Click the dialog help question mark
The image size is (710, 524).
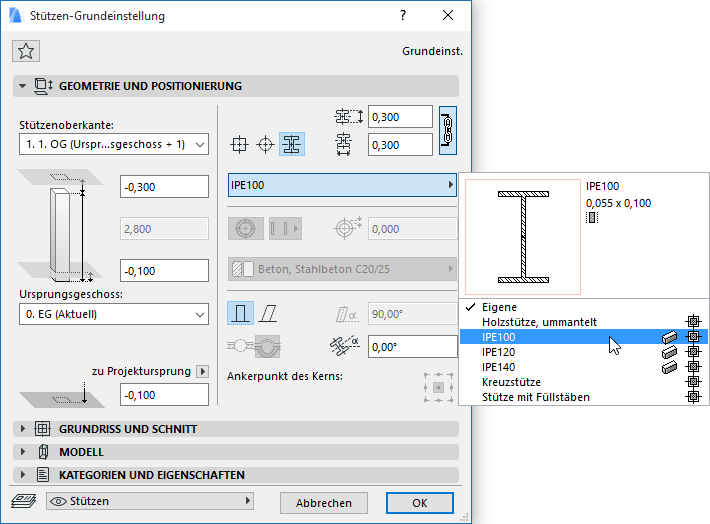tap(403, 15)
